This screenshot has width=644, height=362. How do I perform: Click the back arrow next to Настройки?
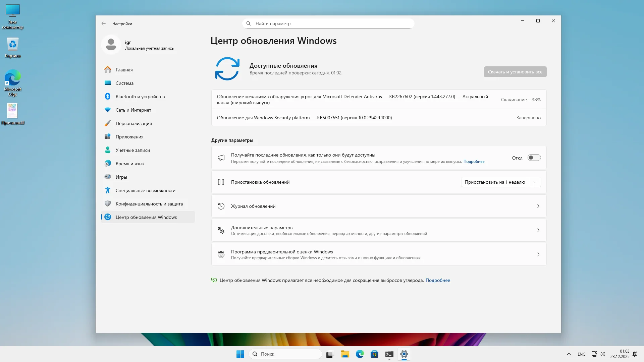104,24
